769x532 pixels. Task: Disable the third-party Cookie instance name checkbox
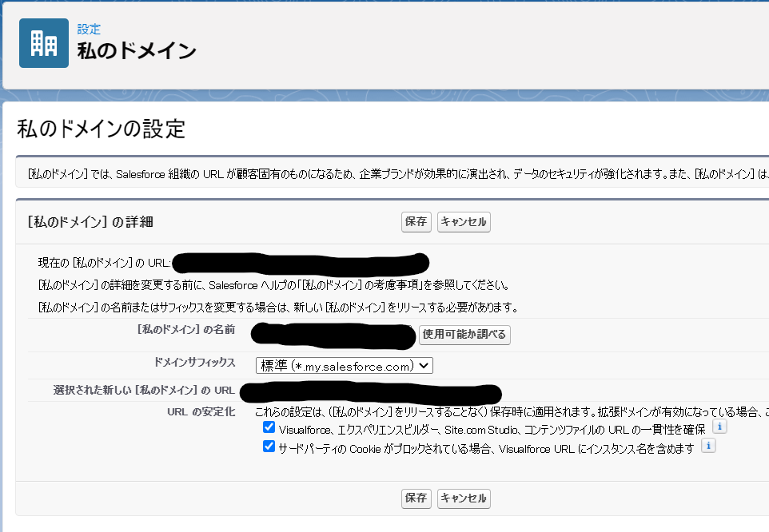pos(268,445)
